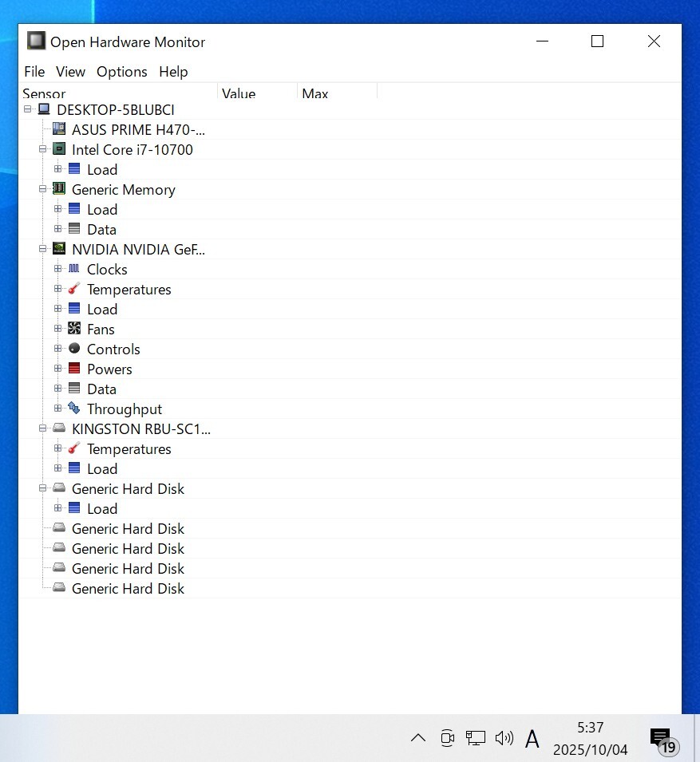Click the gray Data icon under NVIDIA

[x=74, y=388]
